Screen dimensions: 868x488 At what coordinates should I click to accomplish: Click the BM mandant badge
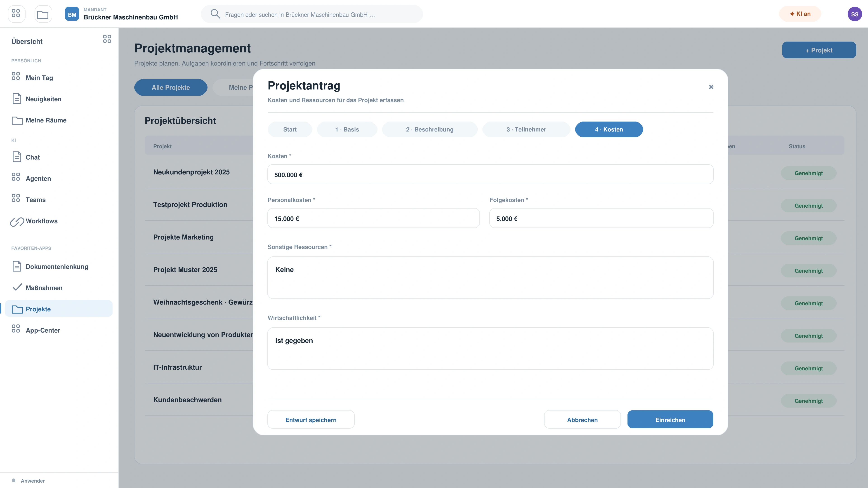click(72, 14)
